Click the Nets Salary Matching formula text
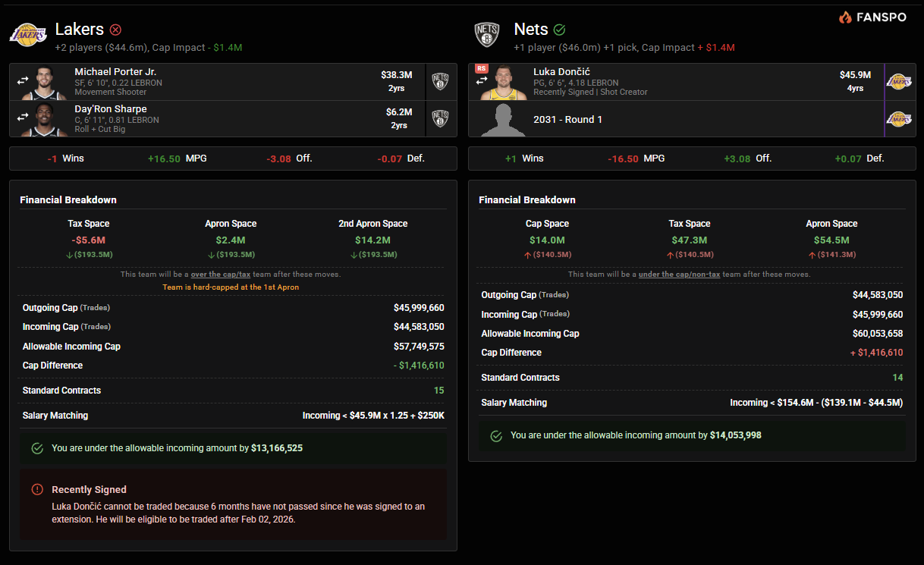This screenshot has width=924, height=565. tap(816, 403)
